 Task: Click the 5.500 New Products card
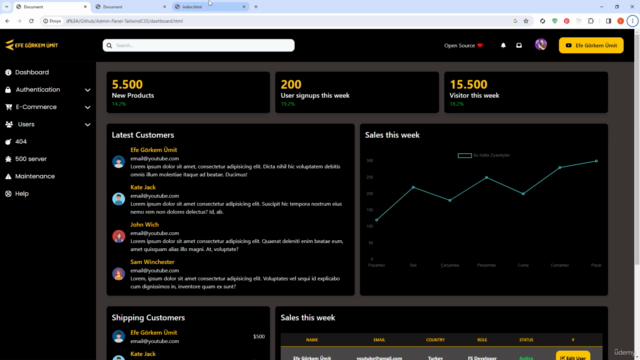[188, 92]
